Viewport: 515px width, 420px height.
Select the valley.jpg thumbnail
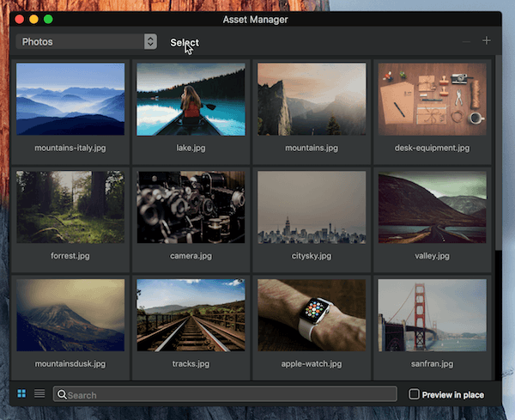[433, 207]
